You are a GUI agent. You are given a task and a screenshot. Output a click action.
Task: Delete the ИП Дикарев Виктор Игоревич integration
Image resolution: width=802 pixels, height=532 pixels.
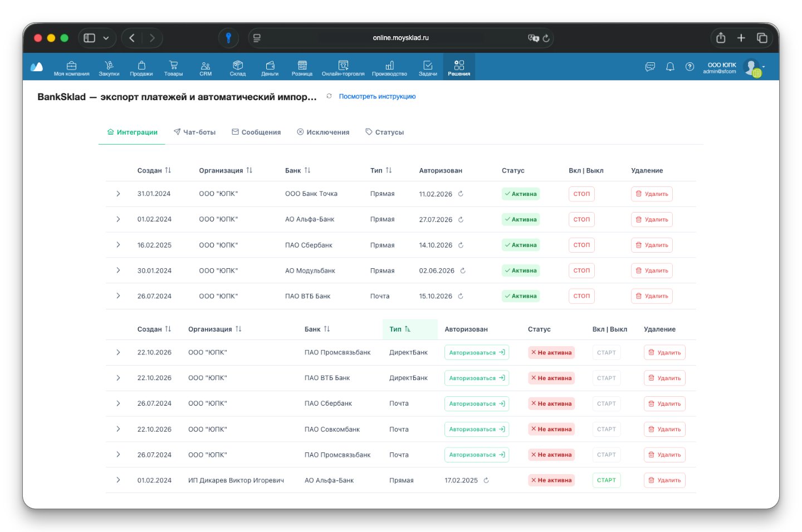pos(664,480)
